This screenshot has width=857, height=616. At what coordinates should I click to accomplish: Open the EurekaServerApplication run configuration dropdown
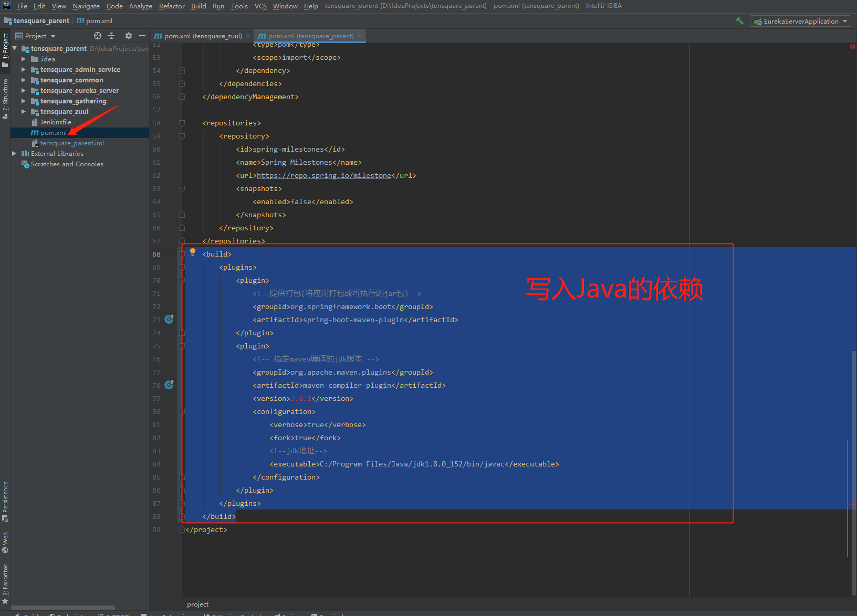pyautogui.click(x=800, y=21)
